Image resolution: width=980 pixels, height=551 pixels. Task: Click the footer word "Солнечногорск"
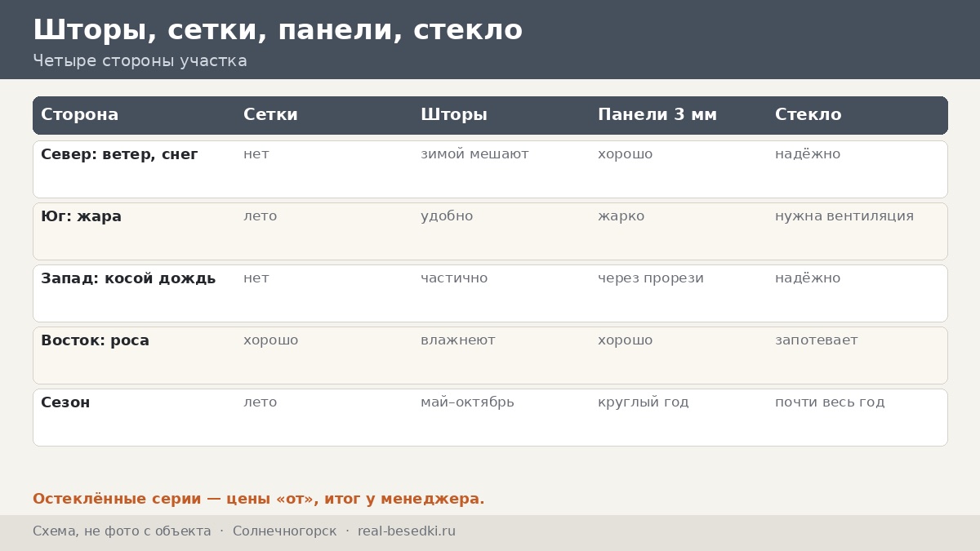[x=284, y=531]
